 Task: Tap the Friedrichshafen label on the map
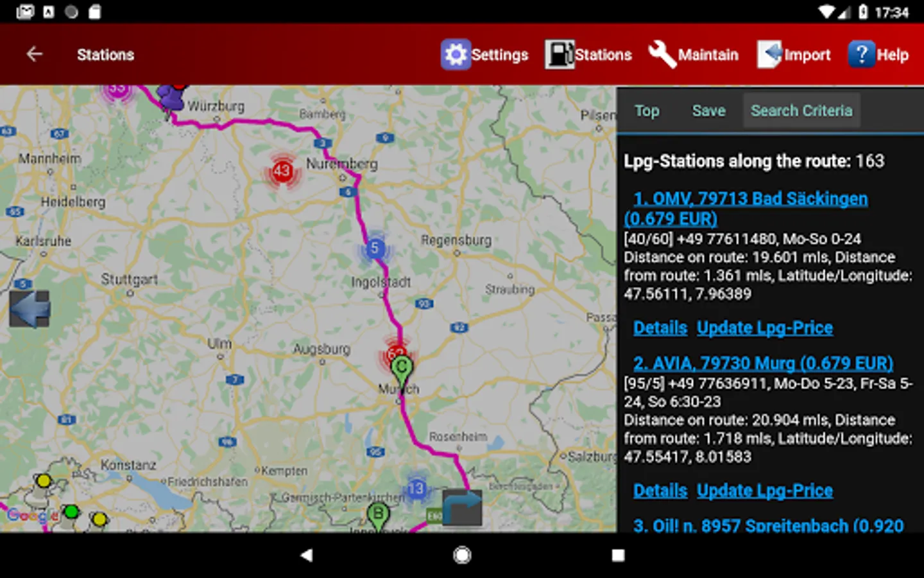pos(207,482)
